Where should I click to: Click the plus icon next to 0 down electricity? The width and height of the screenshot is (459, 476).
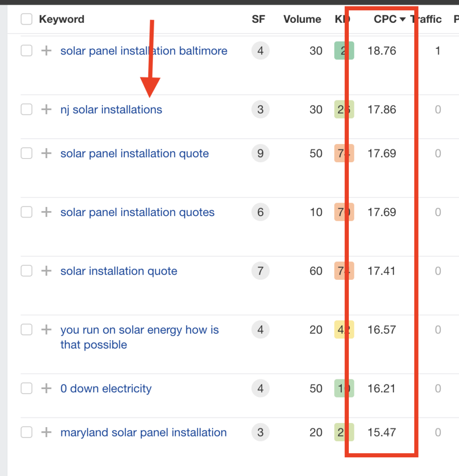tap(46, 388)
